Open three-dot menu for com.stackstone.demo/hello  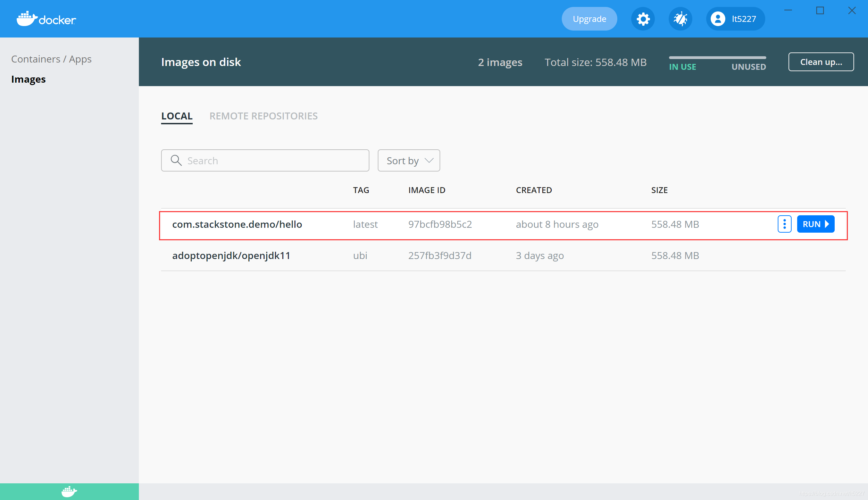click(784, 224)
